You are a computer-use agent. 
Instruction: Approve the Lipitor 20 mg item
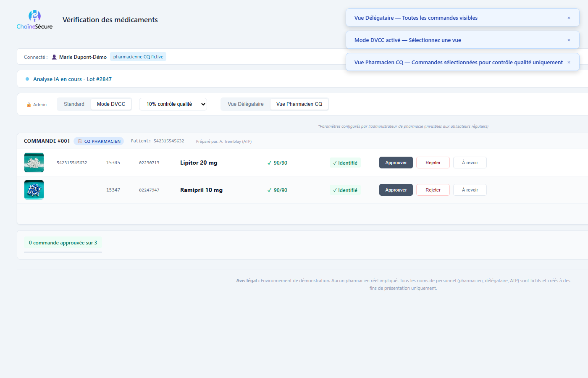tap(396, 163)
